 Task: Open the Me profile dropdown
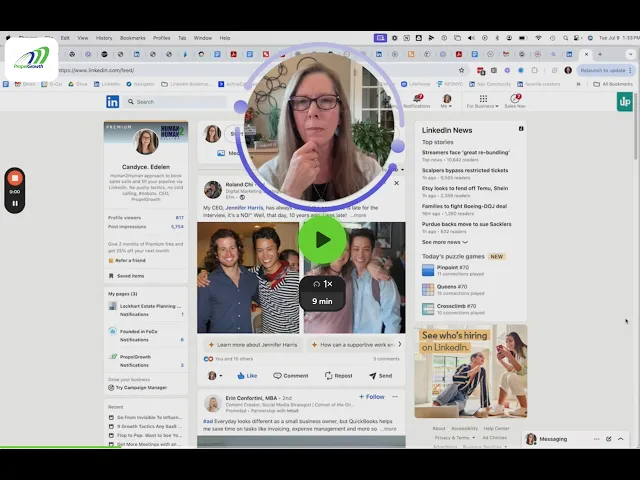click(x=447, y=101)
